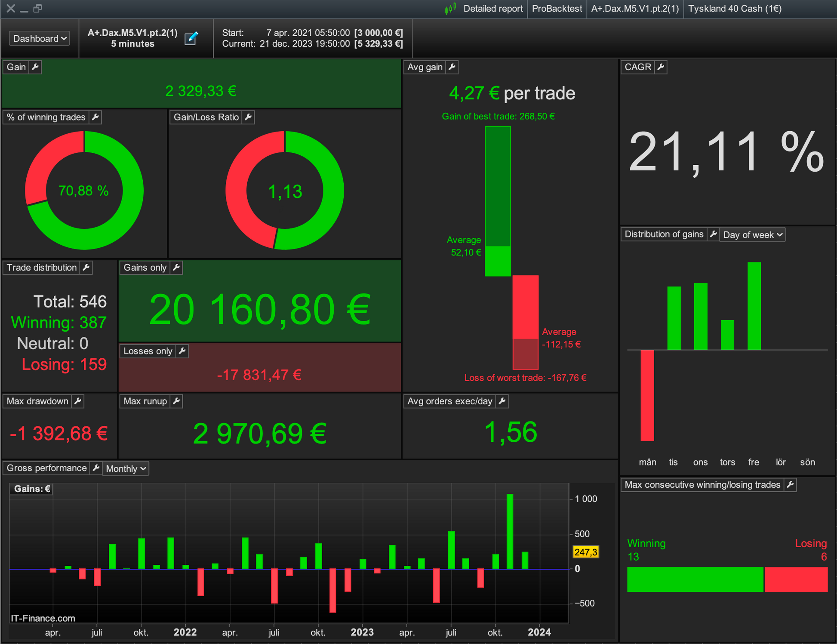The image size is (837, 644).
Task: Click the A+.Dax.M5.V1.pt.2(1) title bar item
Action: point(634,9)
